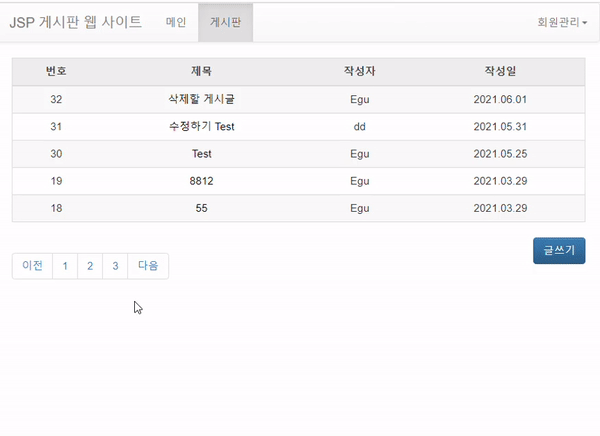Open the post titled 8812

tap(202, 181)
